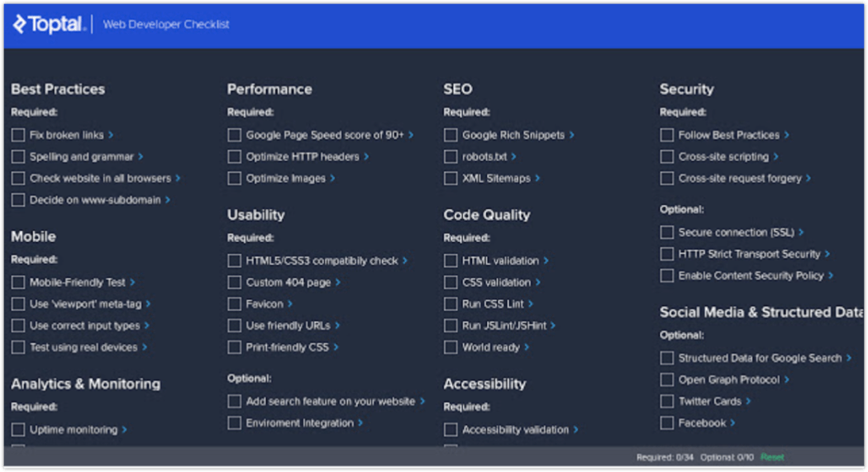Click the Best Practices heading
Viewport: 868px width, 472px height.
(58, 89)
